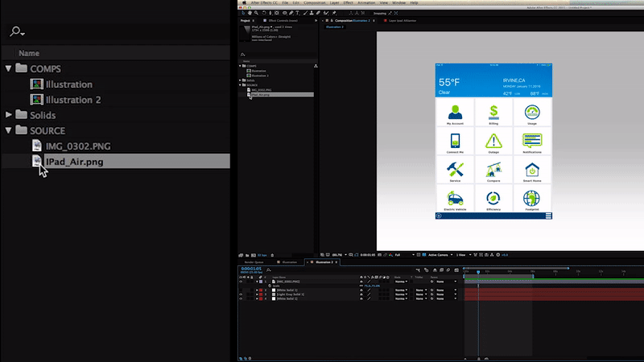
Task: Click the Billing dollar icon in preview
Action: coord(493,112)
